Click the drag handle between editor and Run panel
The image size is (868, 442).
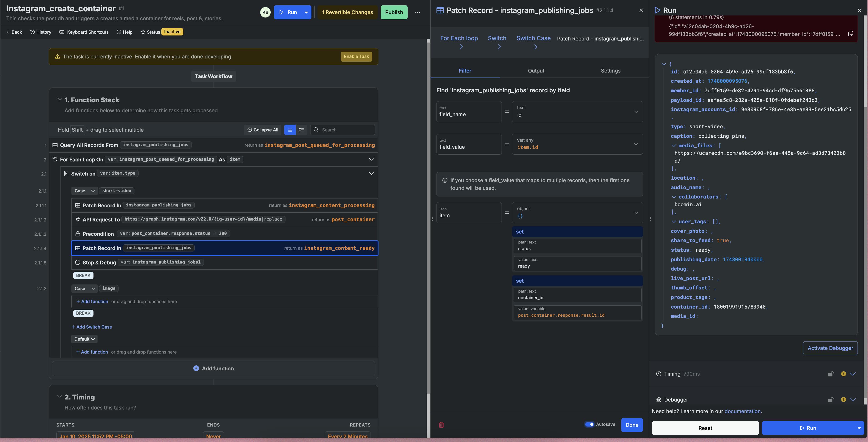[x=650, y=219]
